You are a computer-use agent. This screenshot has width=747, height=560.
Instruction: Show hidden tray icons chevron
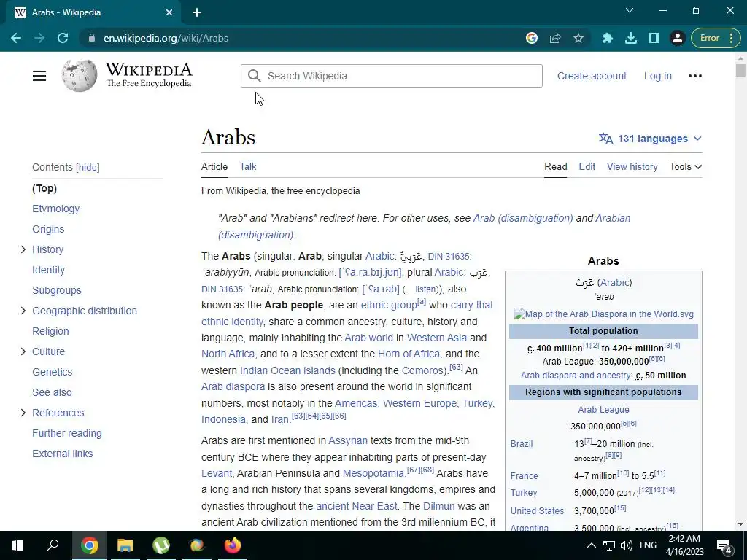pyautogui.click(x=591, y=545)
